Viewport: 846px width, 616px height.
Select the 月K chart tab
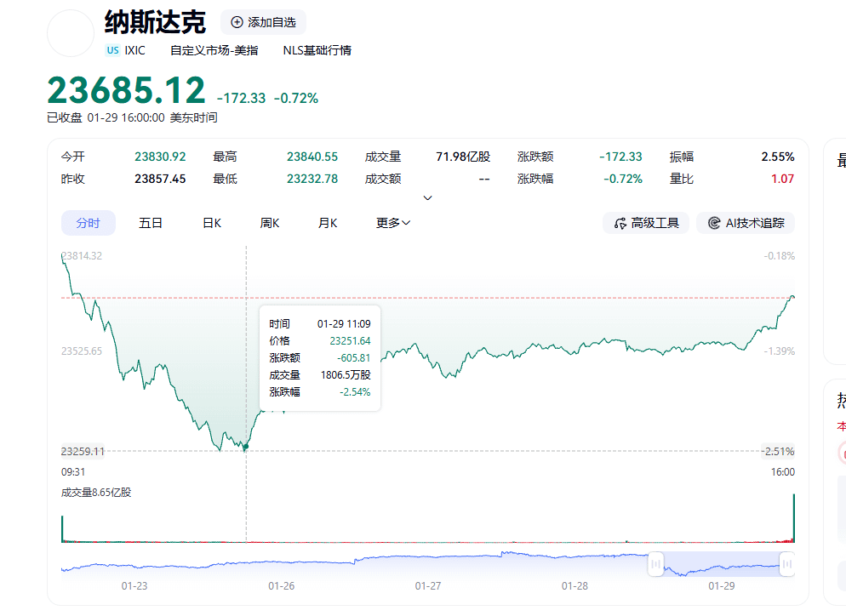click(327, 222)
